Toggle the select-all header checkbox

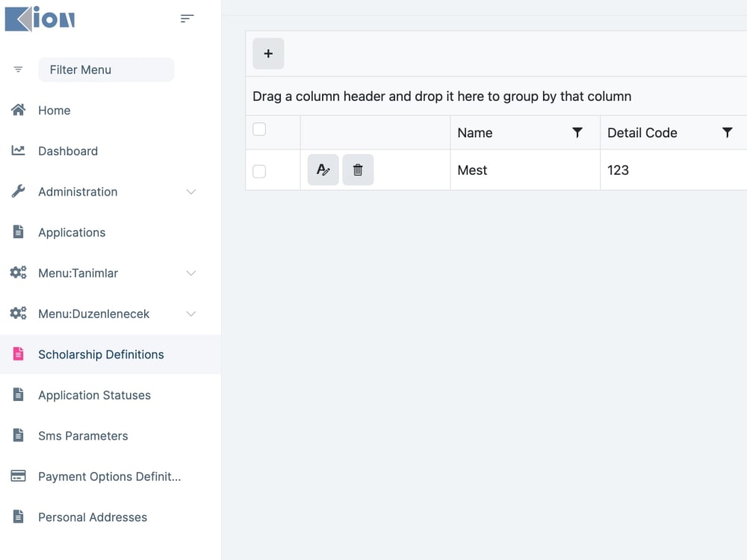259,129
